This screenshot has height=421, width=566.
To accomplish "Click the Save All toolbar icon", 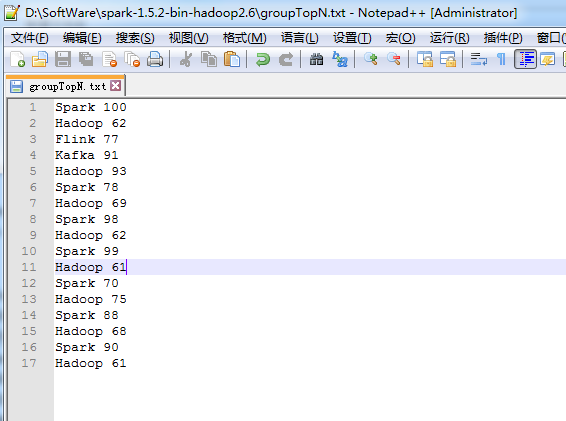I will click(x=86, y=59).
